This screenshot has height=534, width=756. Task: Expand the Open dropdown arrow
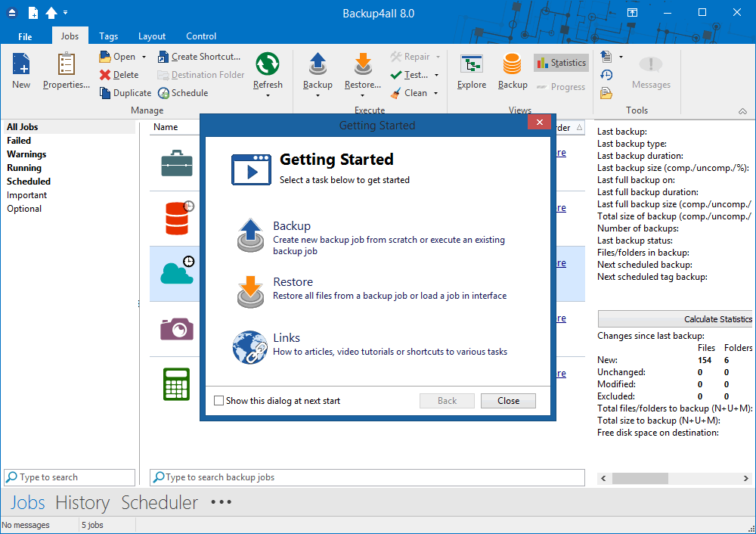click(x=144, y=57)
